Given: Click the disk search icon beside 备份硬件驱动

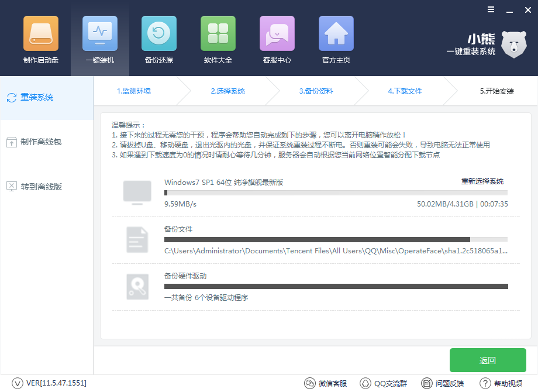Looking at the screenshot, I should click(137, 287).
